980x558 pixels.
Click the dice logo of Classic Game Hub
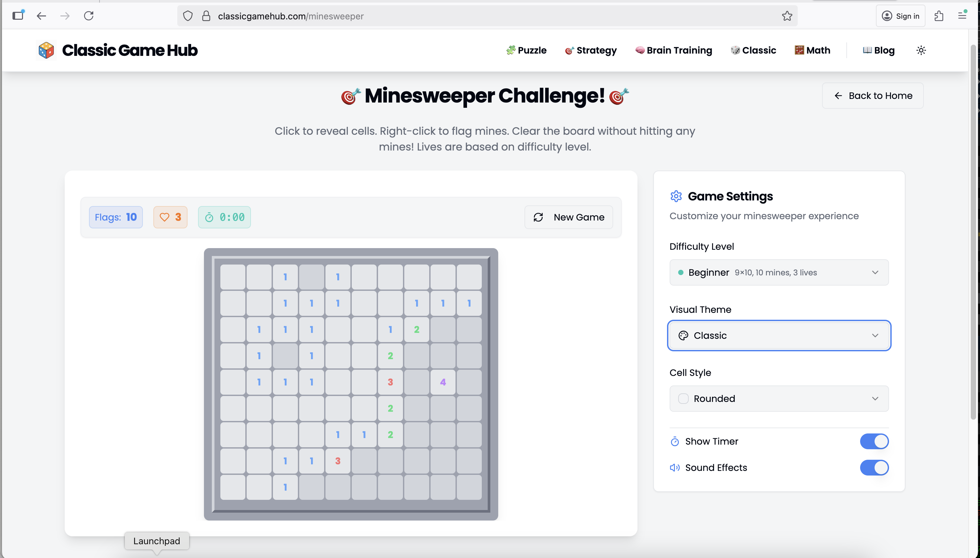[x=46, y=50]
